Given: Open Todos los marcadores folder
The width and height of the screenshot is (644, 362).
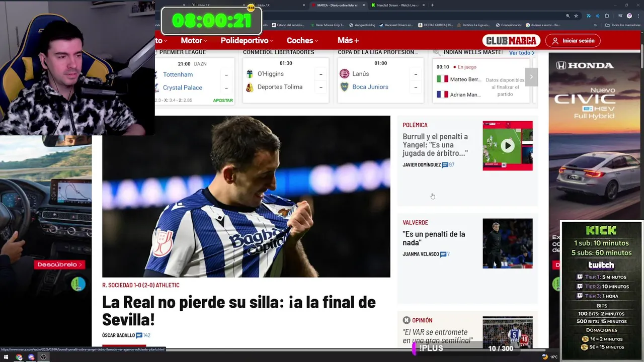Looking at the screenshot, I should point(623,25).
